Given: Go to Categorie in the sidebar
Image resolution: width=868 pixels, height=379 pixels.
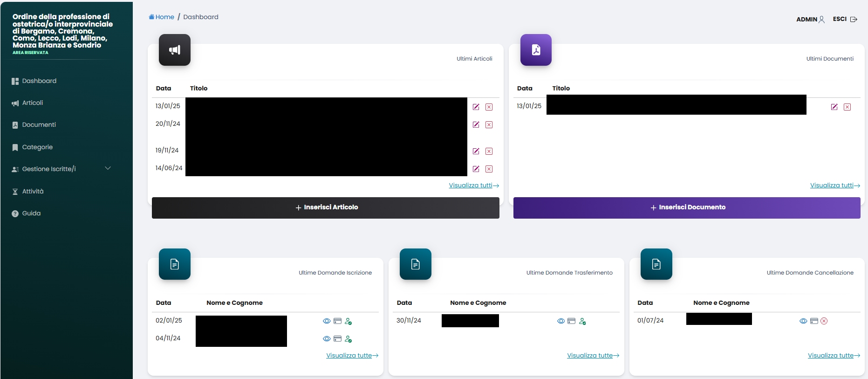Looking at the screenshot, I should [37, 147].
